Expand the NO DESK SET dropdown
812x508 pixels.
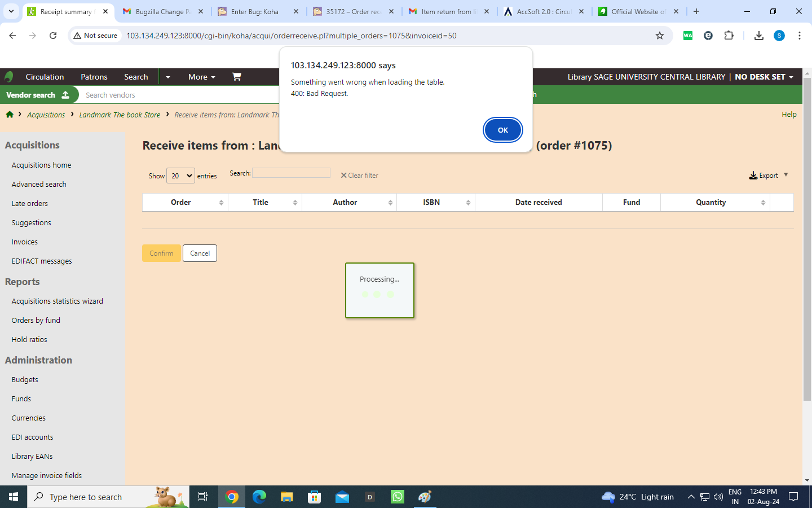764,77
